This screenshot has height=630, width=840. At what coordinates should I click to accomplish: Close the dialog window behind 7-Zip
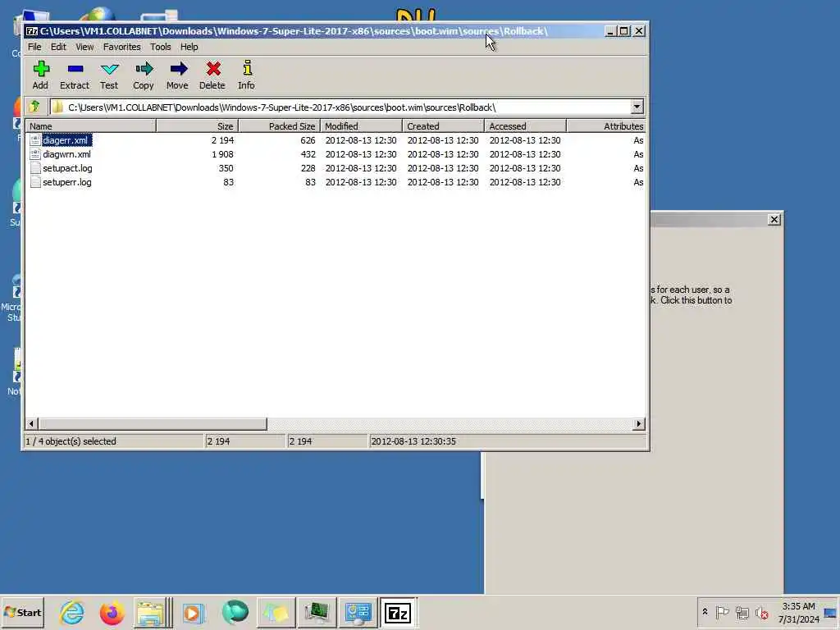coord(774,220)
